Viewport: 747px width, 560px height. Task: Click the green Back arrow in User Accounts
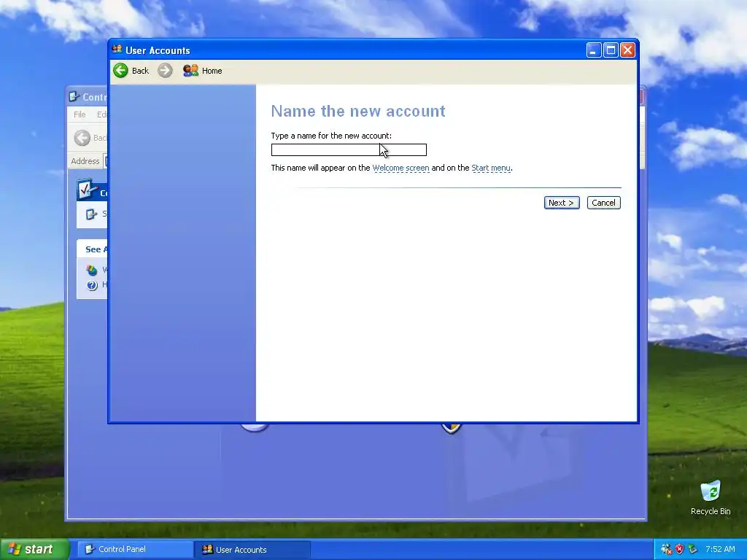pyautogui.click(x=120, y=71)
